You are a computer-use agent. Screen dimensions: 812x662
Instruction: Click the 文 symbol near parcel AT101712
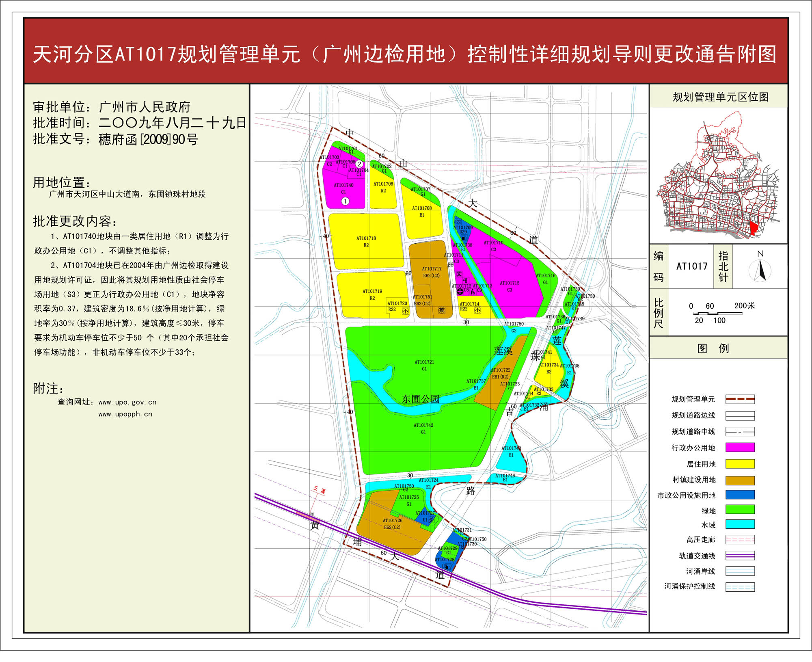coord(459,274)
